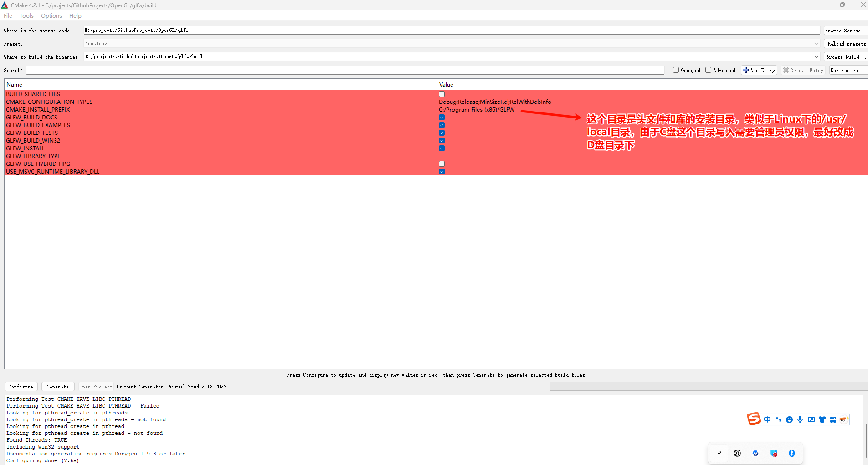Image resolution: width=868 pixels, height=465 pixels.
Task: Click the Value column header
Action: pos(652,85)
